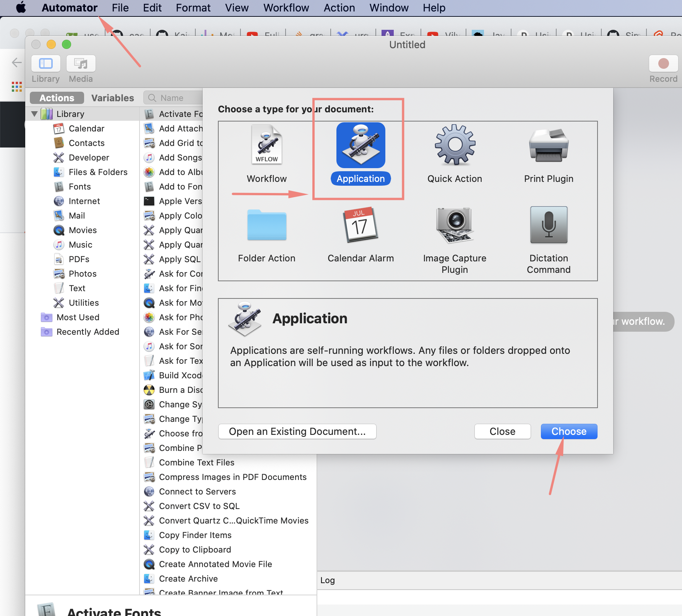Screen dimensions: 682x616
Task: Open the File menu
Action: (120, 8)
